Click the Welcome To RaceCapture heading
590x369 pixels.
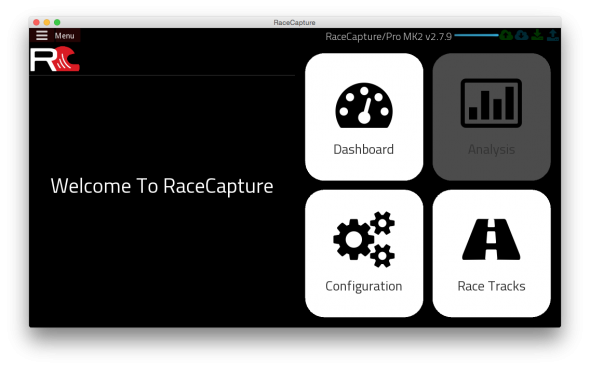162,186
